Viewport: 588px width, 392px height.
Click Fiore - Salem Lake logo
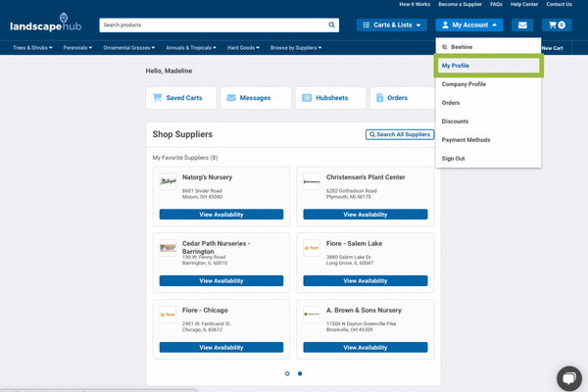[x=312, y=248]
